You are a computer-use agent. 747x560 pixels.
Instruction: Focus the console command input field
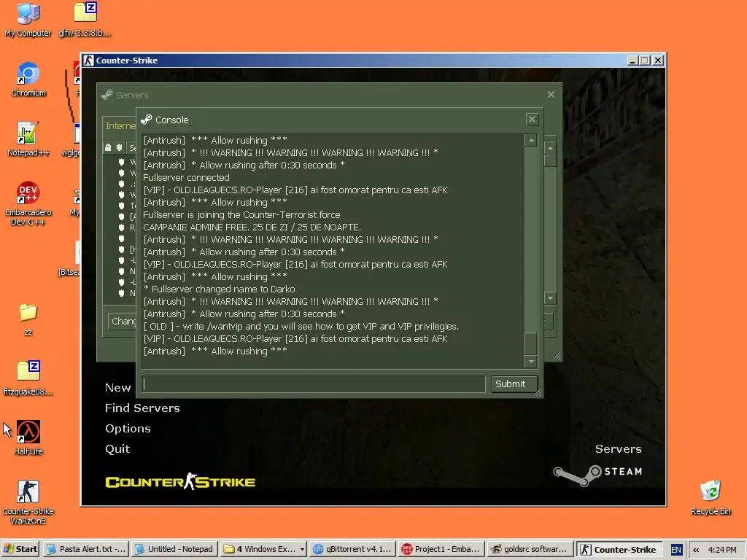pyautogui.click(x=314, y=384)
